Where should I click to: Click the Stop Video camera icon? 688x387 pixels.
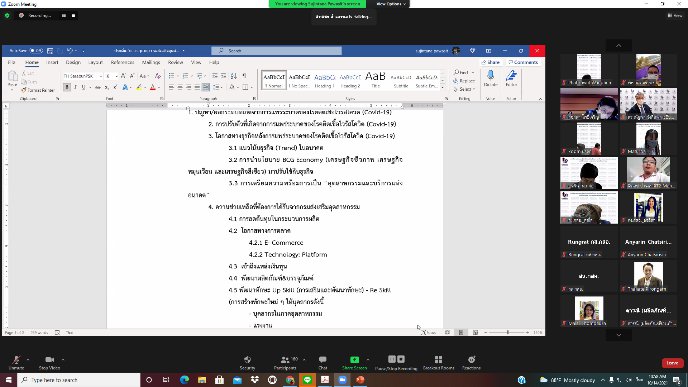tap(49, 360)
